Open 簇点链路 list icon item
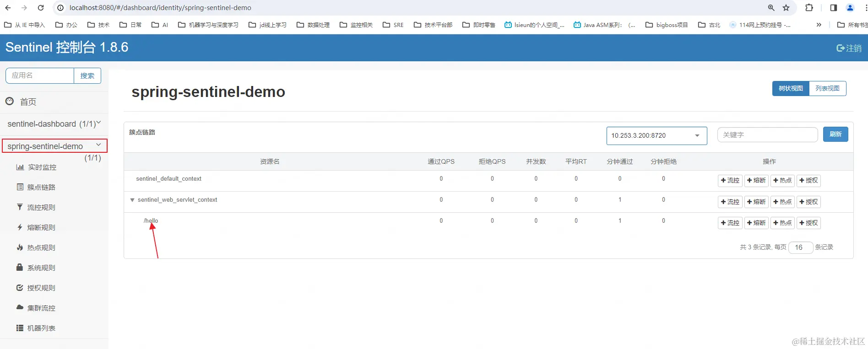This screenshot has height=349, width=868. 20,187
